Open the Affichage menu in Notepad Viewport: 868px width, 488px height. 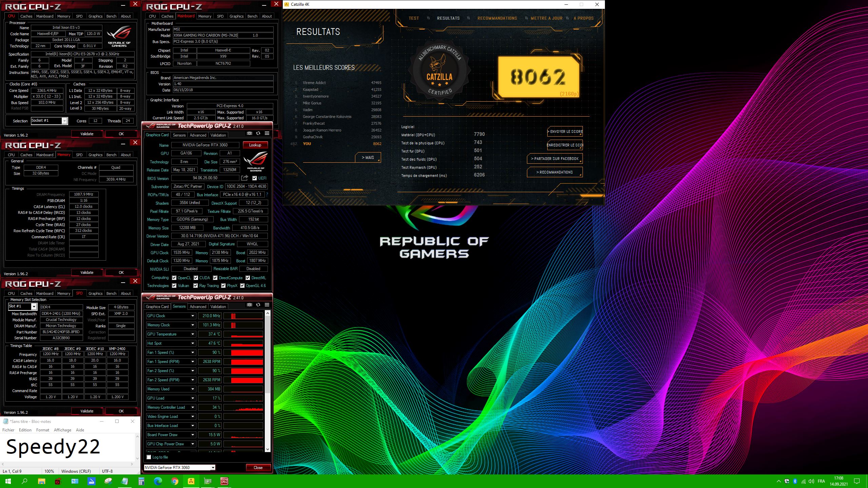(x=62, y=430)
